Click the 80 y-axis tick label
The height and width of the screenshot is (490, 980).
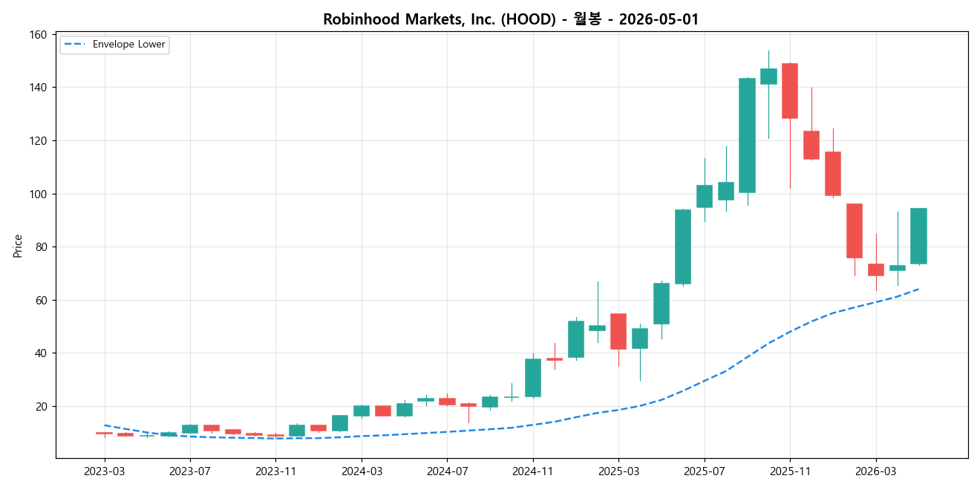pyautogui.click(x=42, y=247)
